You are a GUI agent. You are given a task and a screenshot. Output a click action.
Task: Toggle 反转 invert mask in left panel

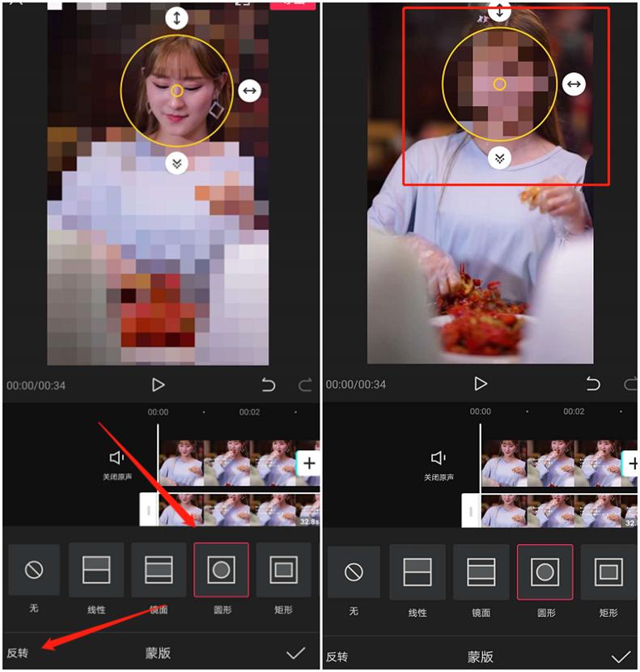tap(18, 653)
